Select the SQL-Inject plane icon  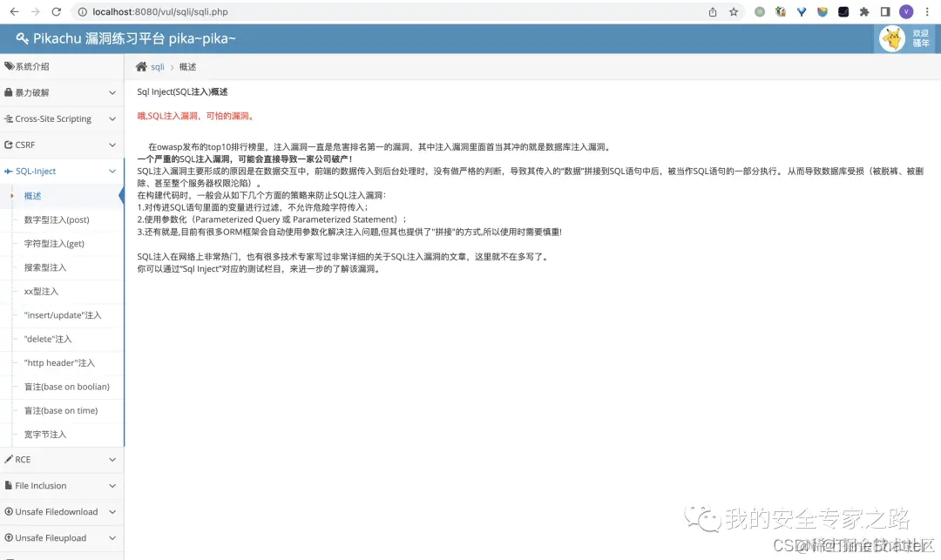pyautogui.click(x=11, y=171)
